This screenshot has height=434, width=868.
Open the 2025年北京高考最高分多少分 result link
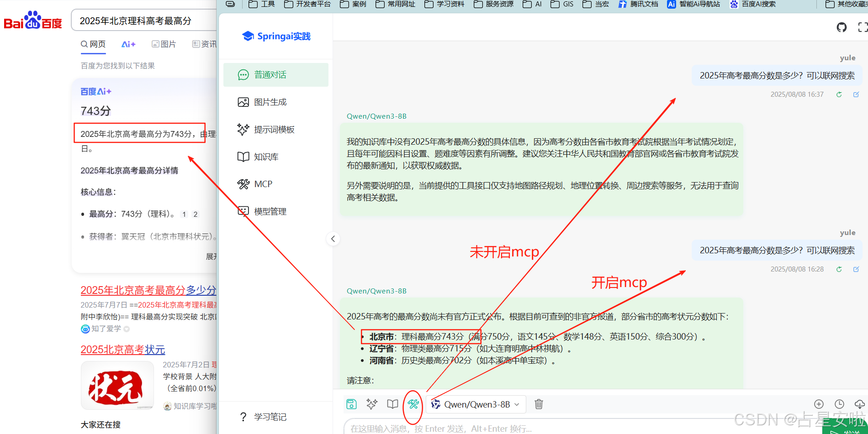[x=148, y=290]
